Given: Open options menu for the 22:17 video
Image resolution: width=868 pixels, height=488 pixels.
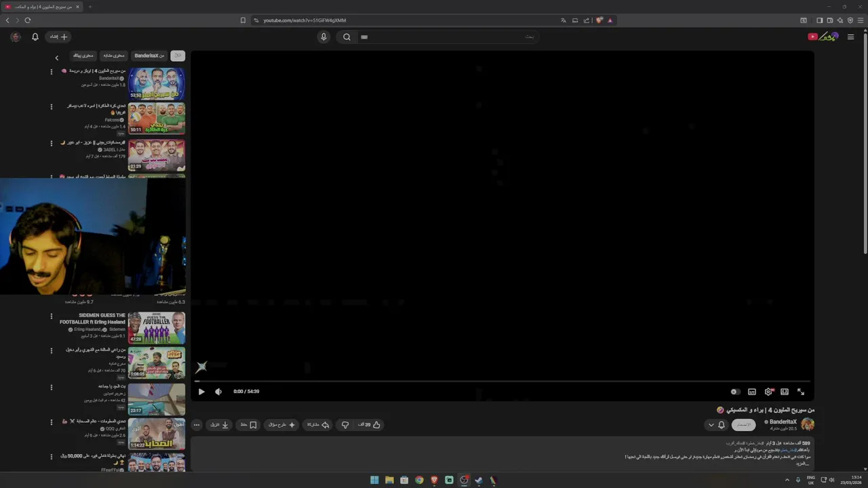Looking at the screenshot, I should pyautogui.click(x=51, y=387).
